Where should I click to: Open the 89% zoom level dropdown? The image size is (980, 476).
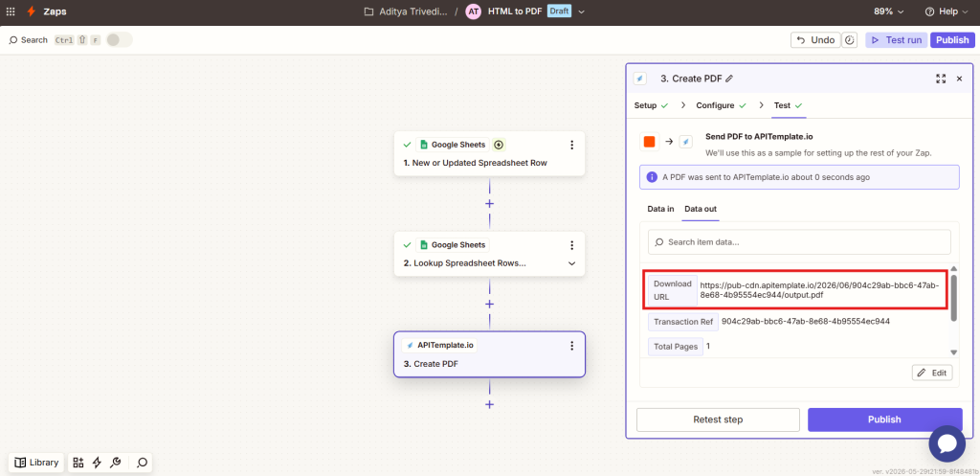coord(889,11)
